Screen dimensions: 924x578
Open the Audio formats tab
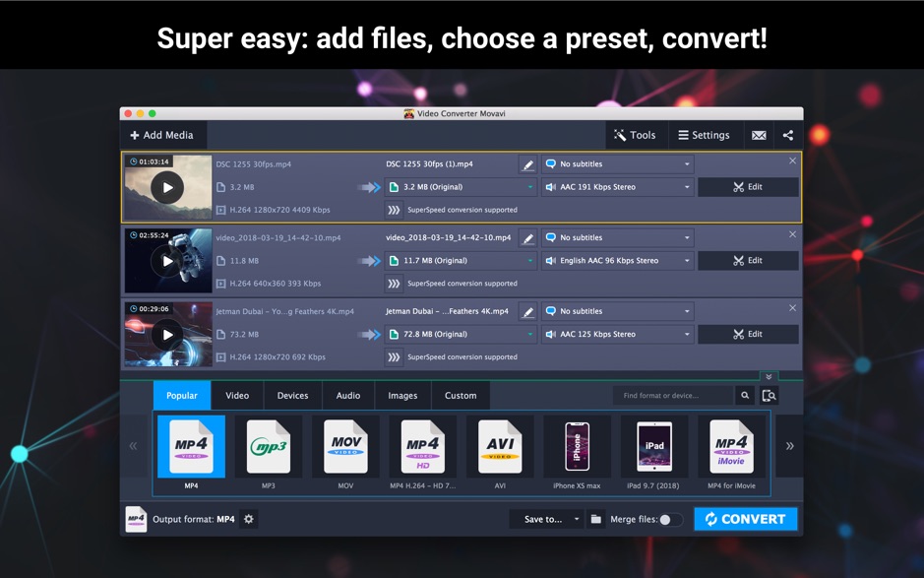coord(348,396)
